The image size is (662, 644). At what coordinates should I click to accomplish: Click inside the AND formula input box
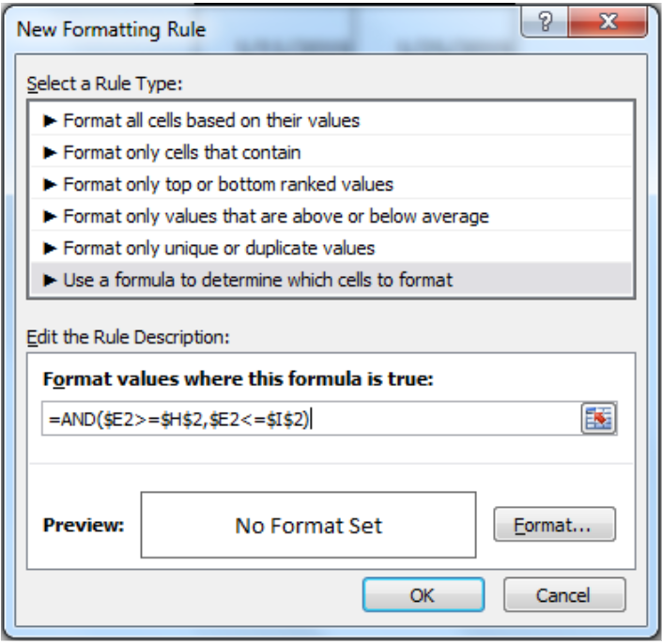[x=312, y=419]
